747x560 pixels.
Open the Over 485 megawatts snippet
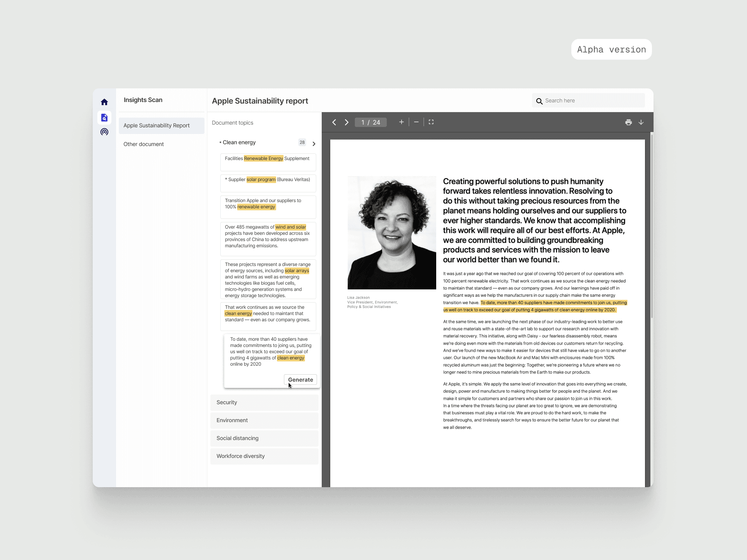(268, 239)
